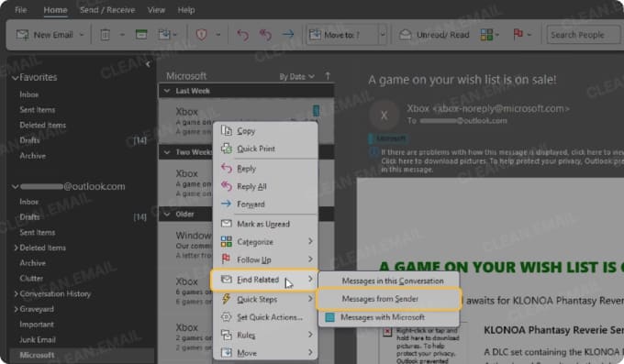Collapse the outlook.com account tree
Screen dimensions: 624x364
tap(15, 186)
